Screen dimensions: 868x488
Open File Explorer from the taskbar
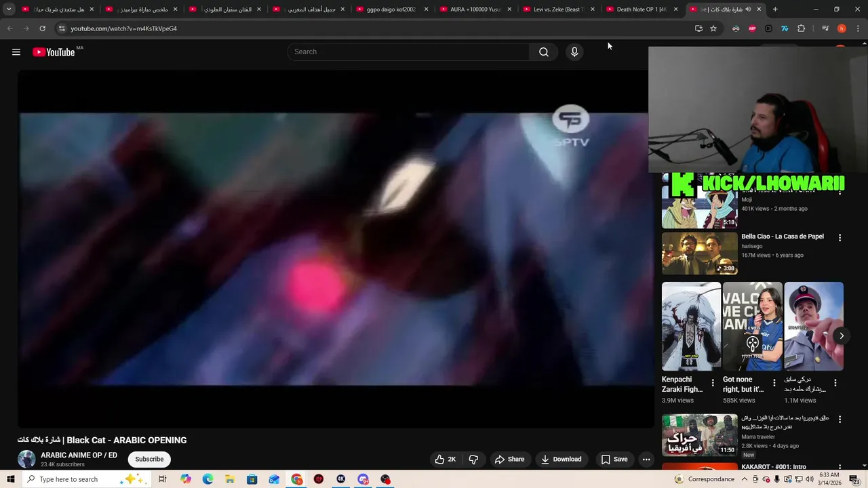(229, 479)
